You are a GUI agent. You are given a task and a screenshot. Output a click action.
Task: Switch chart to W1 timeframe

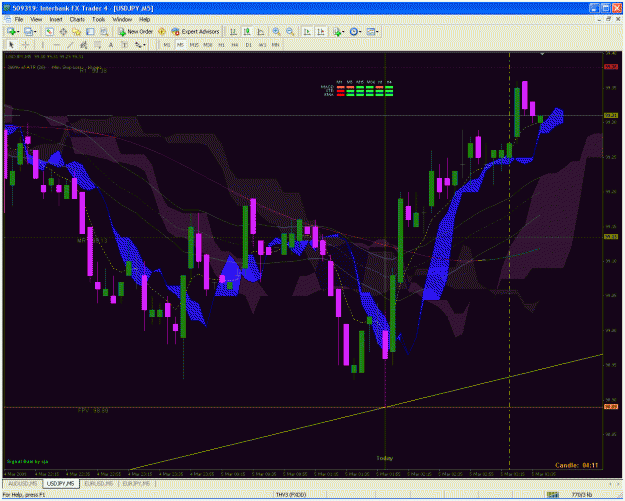pyautogui.click(x=262, y=45)
